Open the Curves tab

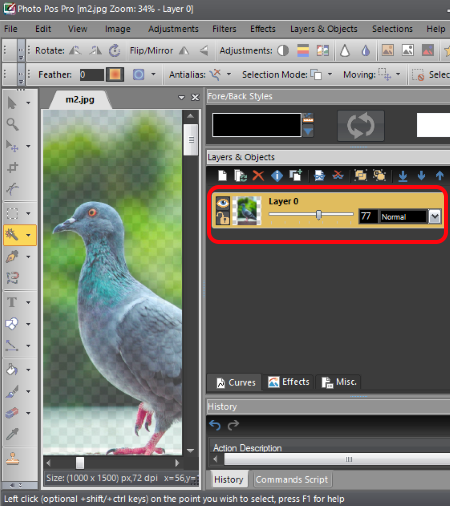(x=236, y=382)
